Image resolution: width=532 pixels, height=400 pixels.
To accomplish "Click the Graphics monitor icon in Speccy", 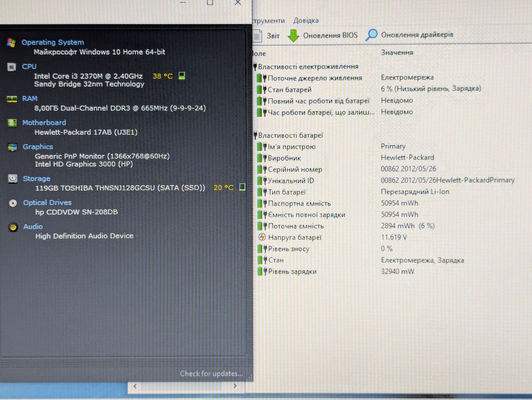I will point(12,147).
